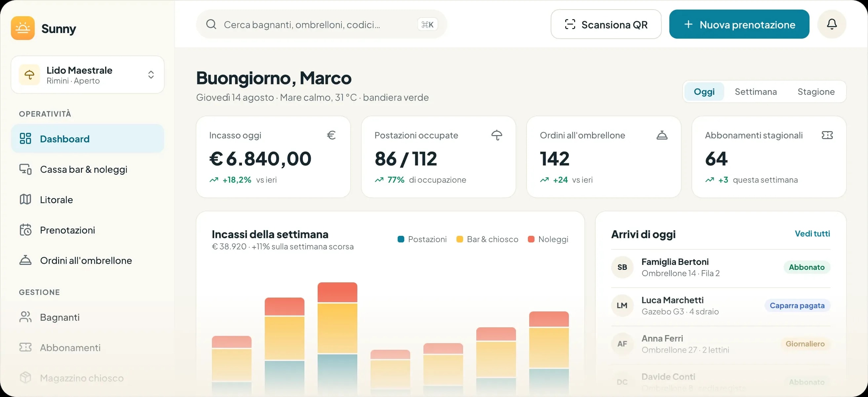
Task: Toggle the Postazioni series in chart legend
Action: click(x=422, y=239)
